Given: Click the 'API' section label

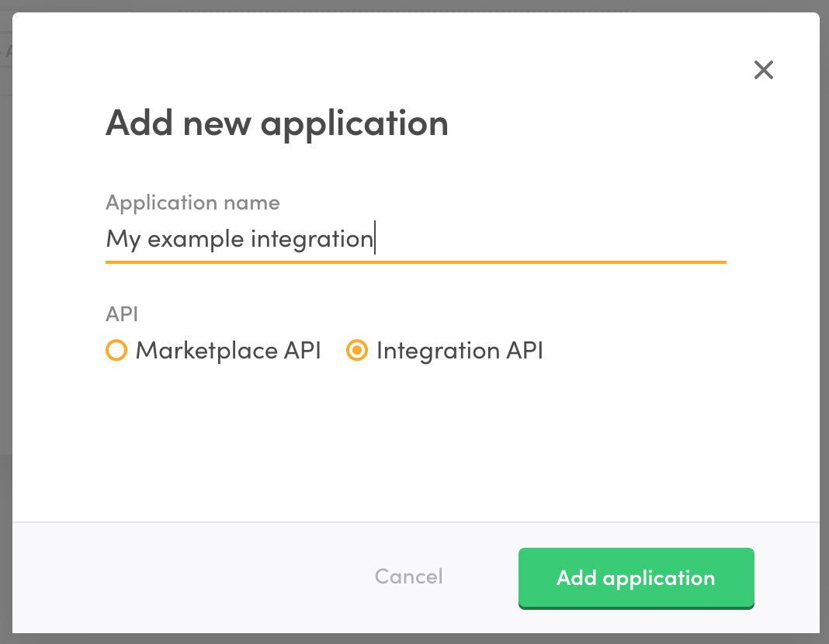Looking at the screenshot, I should [122, 313].
